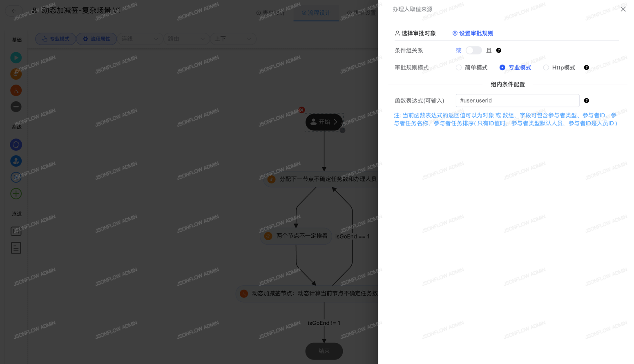The width and height of the screenshot is (634, 364).
Task: Click help icon next to 函数表达式 field
Action: point(586,100)
